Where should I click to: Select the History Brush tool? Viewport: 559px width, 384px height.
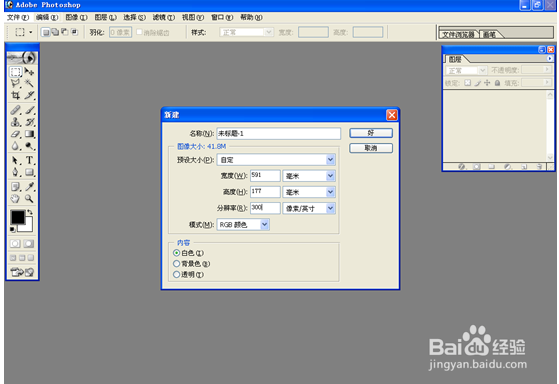click(29, 122)
